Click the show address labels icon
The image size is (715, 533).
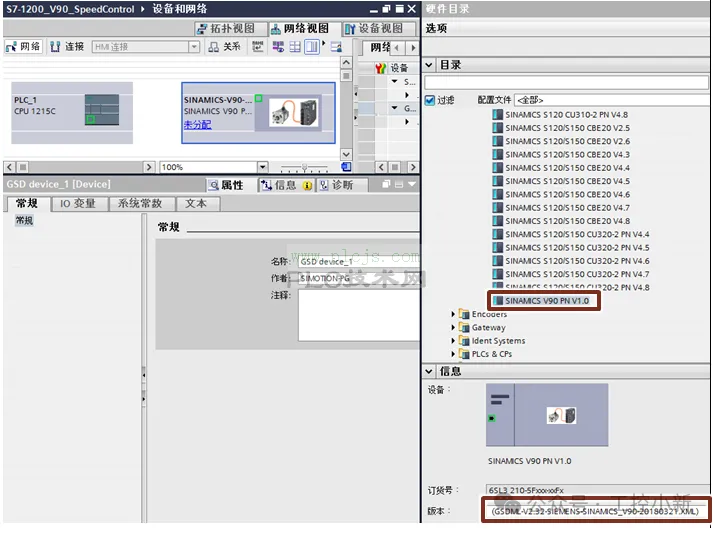pyautogui.click(x=258, y=47)
